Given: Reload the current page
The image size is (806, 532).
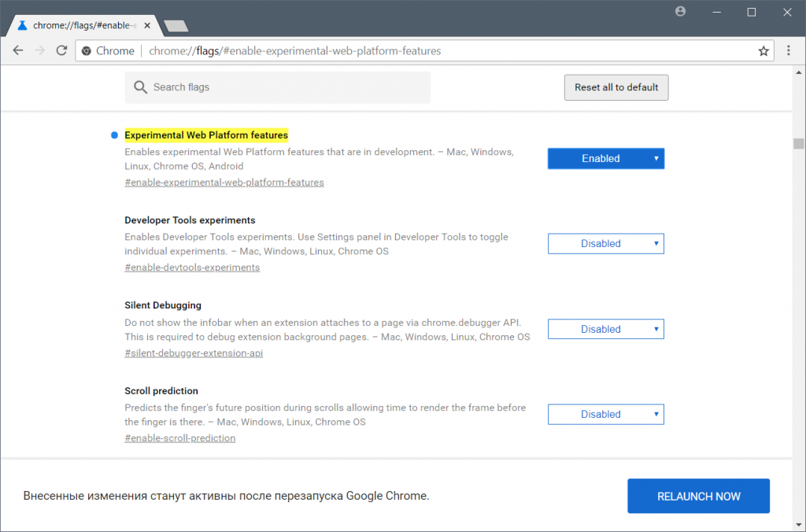Looking at the screenshot, I should coord(61,51).
